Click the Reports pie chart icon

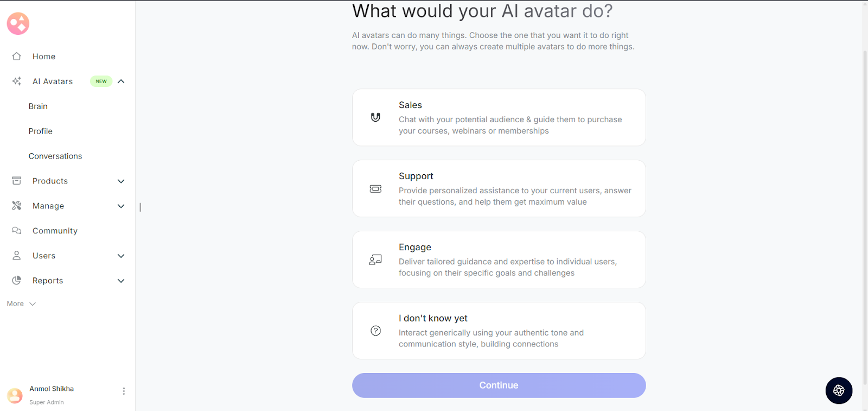[17, 281]
